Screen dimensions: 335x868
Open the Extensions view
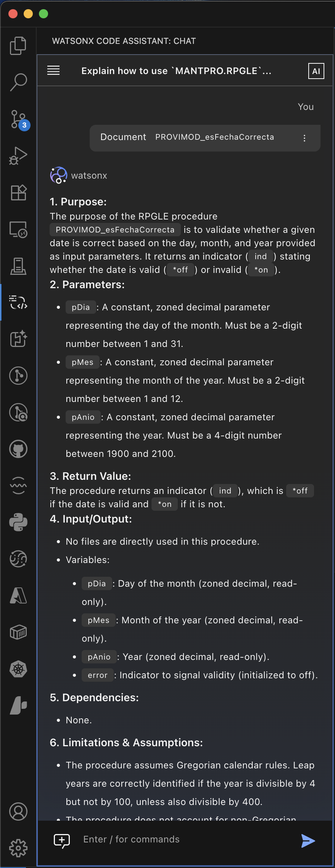[x=18, y=193]
